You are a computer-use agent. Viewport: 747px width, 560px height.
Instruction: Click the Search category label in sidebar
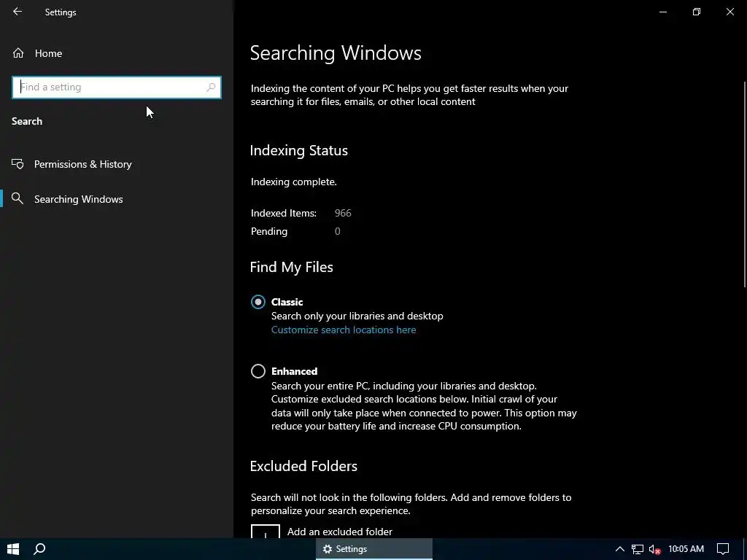pos(27,122)
